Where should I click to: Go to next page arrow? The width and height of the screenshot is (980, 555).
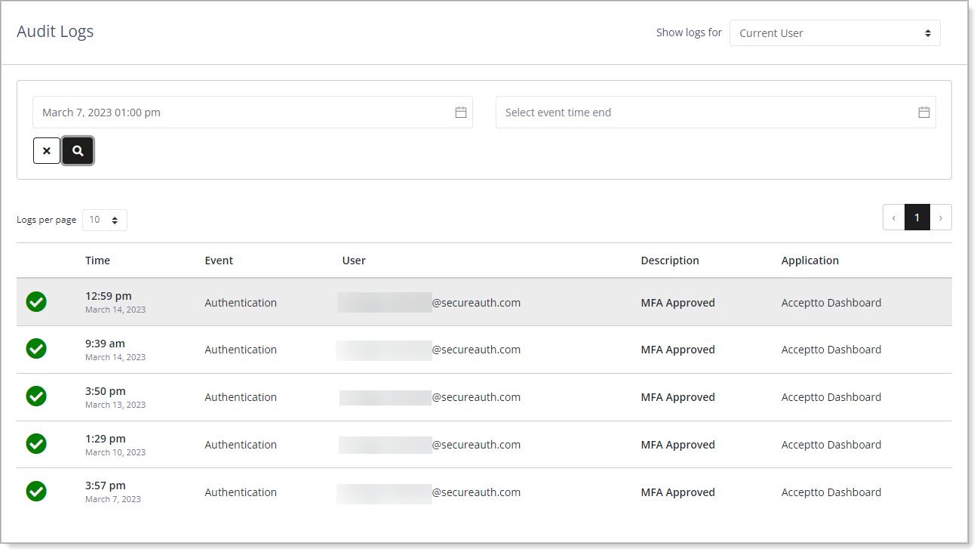click(941, 217)
